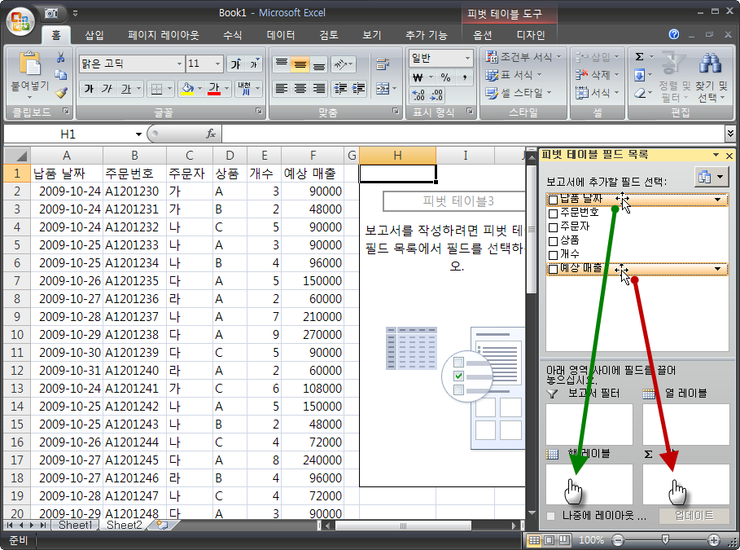
Task: Open number format dropdown 일반
Action: tap(467, 58)
